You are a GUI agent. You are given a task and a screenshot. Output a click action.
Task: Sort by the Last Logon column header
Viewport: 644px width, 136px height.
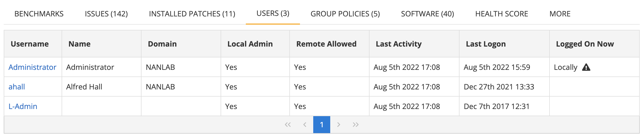click(x=486, y=44)
